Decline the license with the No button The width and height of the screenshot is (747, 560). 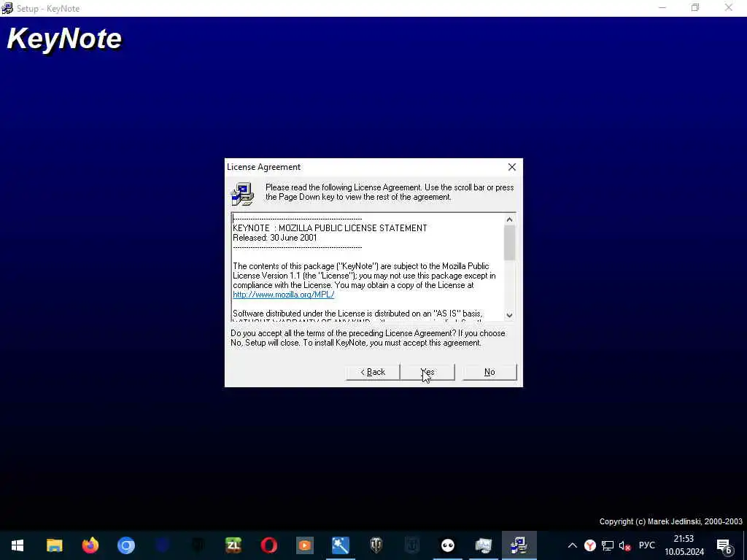[x=489, y=372]
